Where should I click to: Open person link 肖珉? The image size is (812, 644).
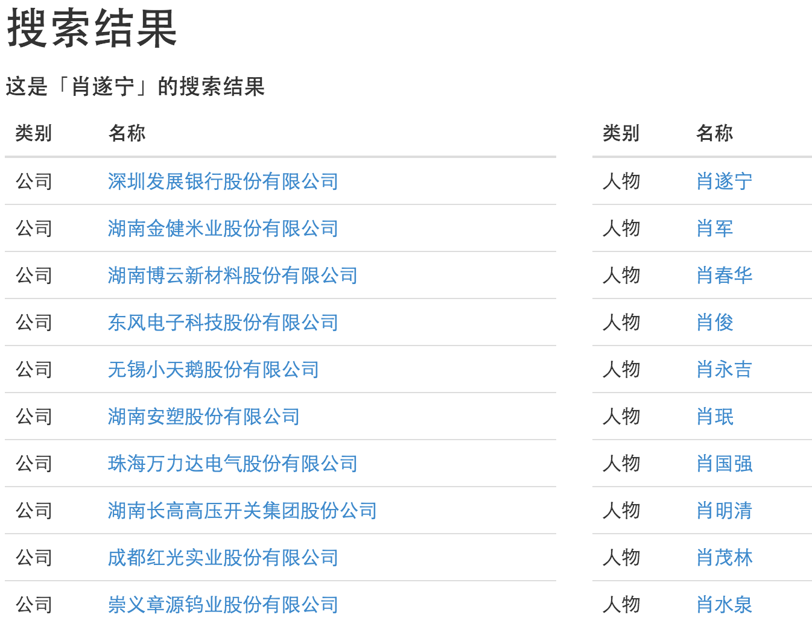tap(714, 417)
